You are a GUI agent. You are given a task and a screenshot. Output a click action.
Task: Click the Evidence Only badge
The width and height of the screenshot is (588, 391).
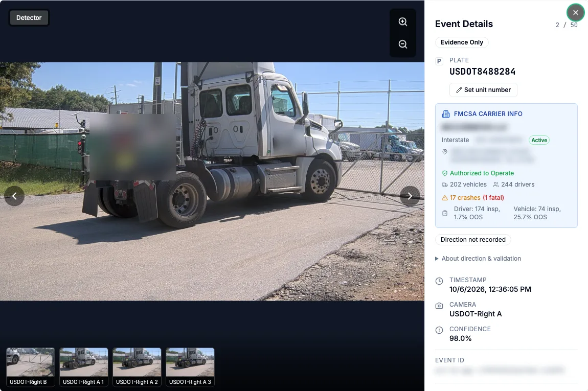462,42
